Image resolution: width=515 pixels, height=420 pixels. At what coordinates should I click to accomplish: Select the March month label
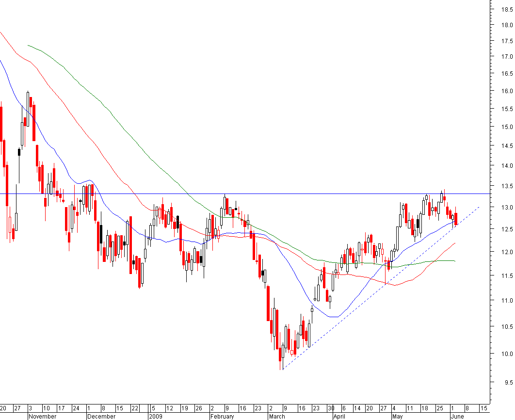click(x=277, y=417)
